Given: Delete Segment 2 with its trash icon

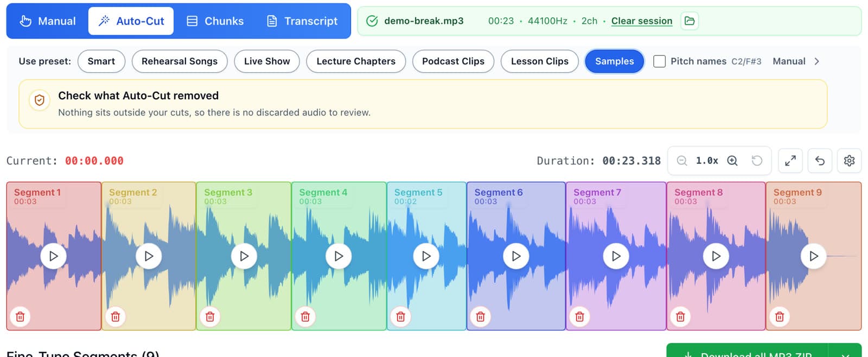Looking at the screenshot, I should pos(116,316).
